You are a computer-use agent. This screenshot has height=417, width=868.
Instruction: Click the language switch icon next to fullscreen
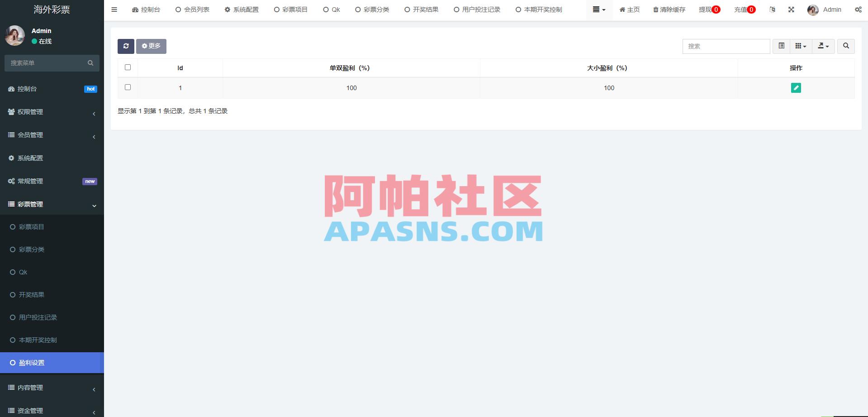point(772,9)
